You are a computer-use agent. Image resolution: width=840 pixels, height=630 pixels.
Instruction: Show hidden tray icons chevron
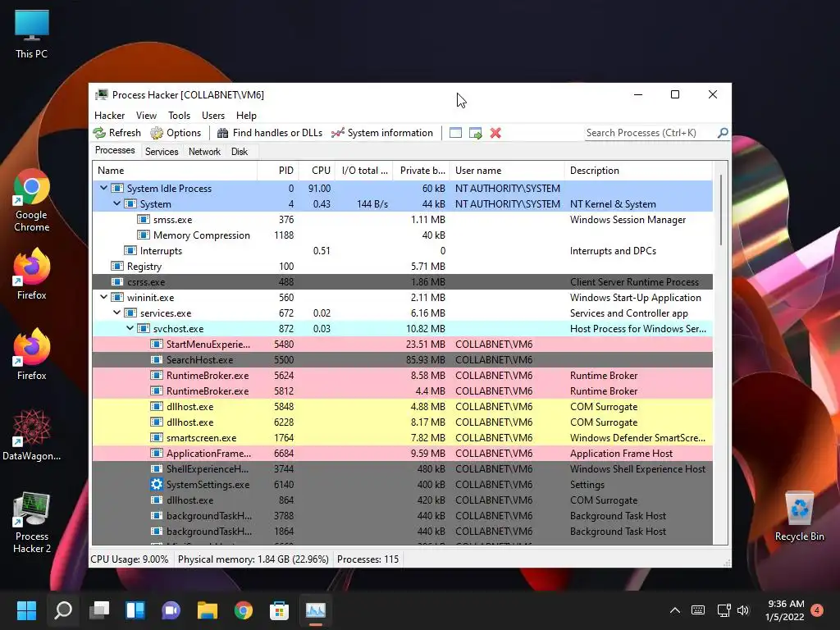click(x=675, y=610)
